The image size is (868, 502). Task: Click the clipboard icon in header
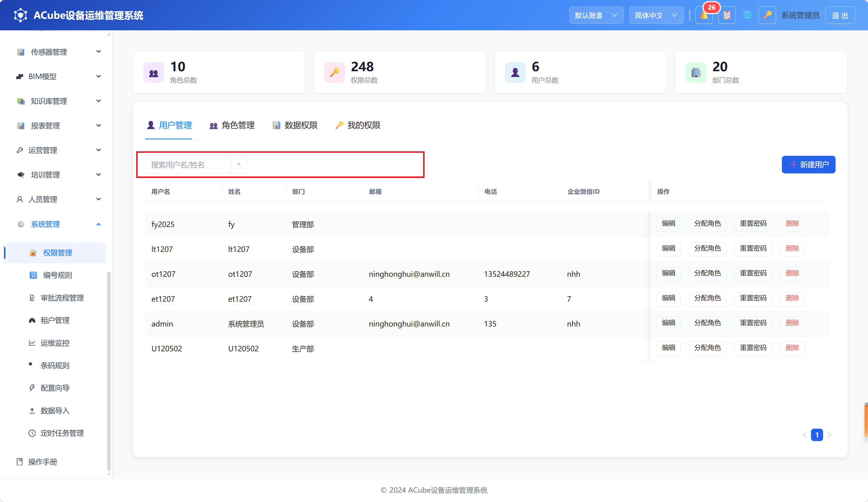pyautogui.click(x=727, y=15)
